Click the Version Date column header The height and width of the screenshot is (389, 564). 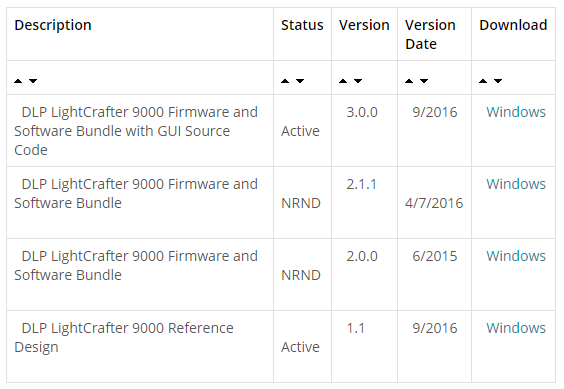(430, 35)
